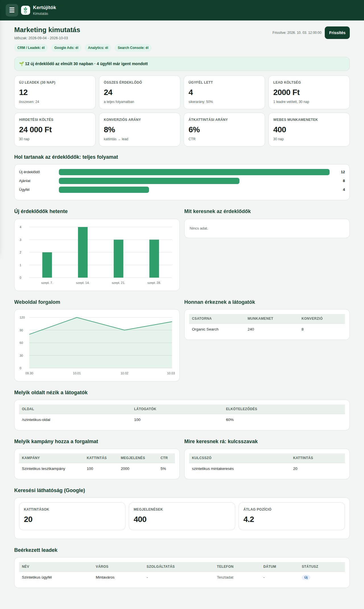Image resolution: width=364 pixels, height=609 pixels.
Task: Select the Hirdetési költés card
Action: click(55, 129)
